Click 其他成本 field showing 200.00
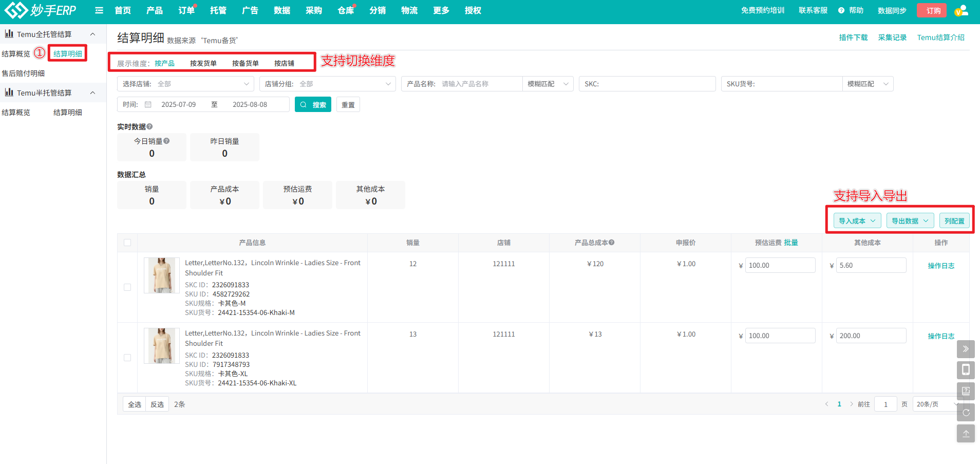The height and width of the screenshot is (464, 980). pos(871,336)
